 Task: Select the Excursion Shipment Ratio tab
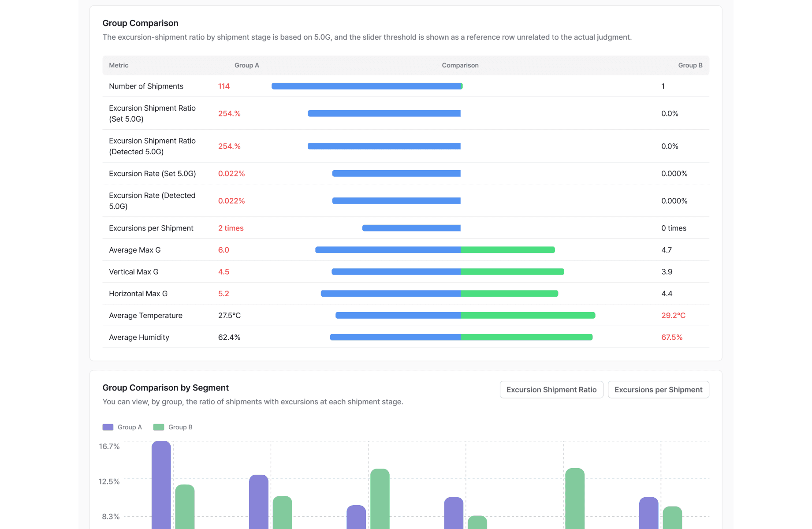point(551,390)
